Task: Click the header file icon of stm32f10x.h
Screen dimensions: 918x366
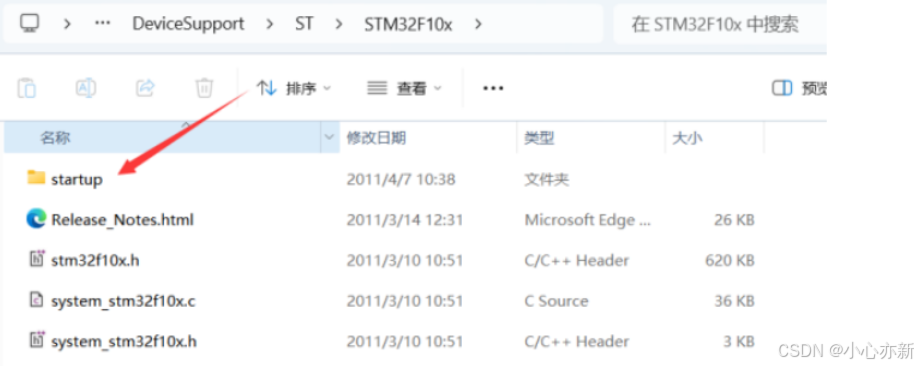Action: tap(37, 259)
